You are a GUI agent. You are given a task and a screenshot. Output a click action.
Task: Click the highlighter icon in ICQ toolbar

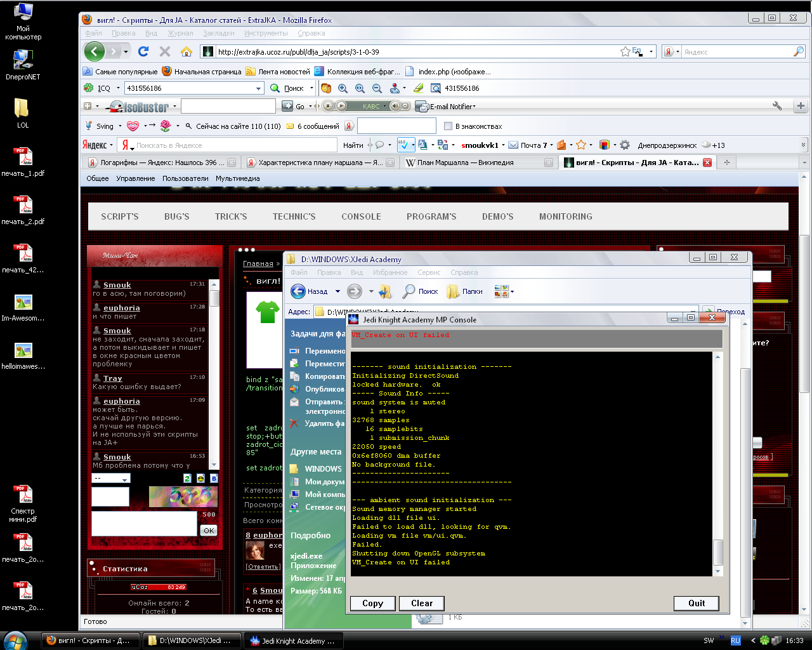418,88
